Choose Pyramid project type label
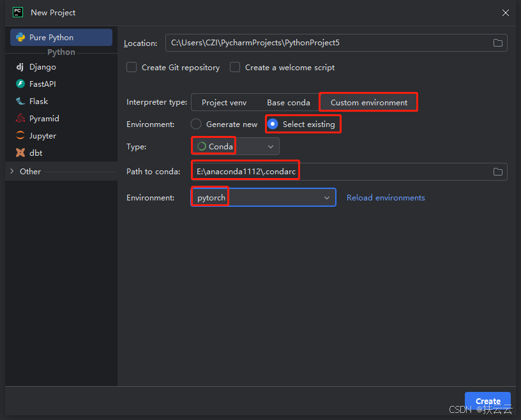Viewport: 521px width, 420px height. (44, 119)
